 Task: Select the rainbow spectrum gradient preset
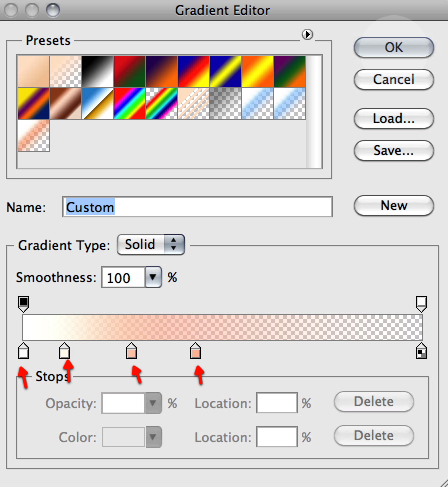coord(129,103)
